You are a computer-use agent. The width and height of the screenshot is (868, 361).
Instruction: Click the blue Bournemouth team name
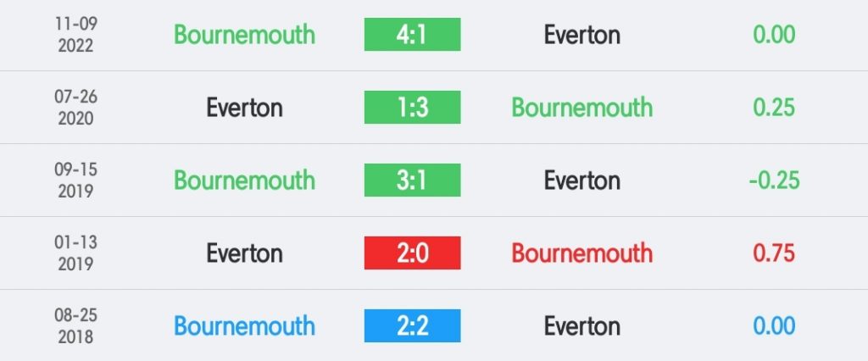(x=244, y=325)
